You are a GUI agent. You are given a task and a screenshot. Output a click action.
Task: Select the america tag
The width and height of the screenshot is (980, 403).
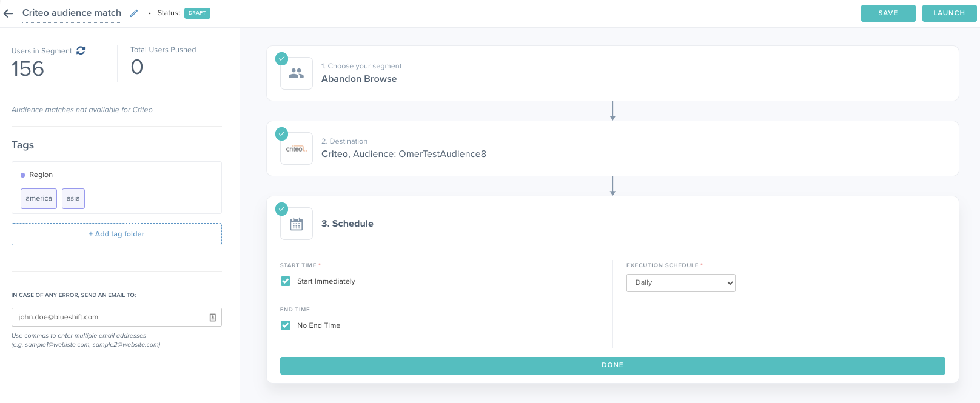point(39,199)
